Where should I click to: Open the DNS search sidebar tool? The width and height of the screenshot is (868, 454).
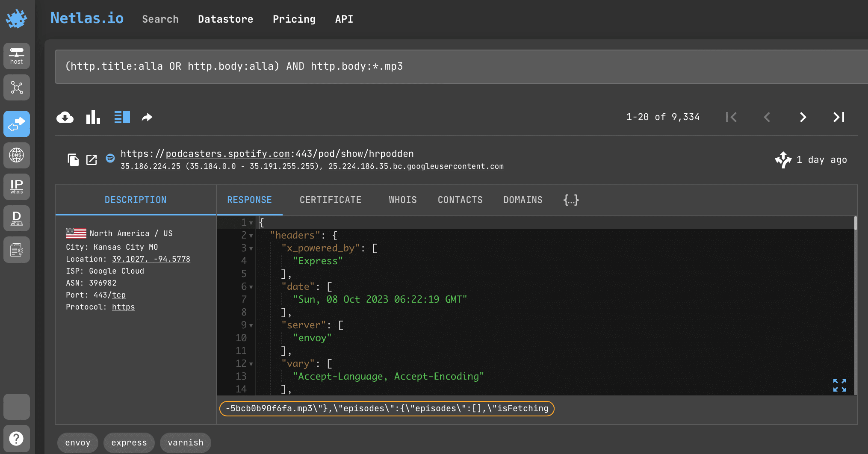click(x=17, y=155)
